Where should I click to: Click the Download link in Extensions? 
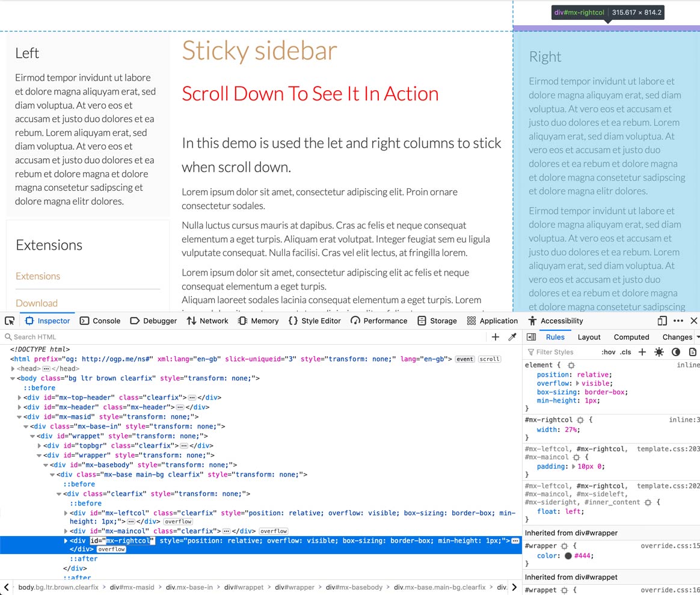pyautogui.click(x=37, y=303)
